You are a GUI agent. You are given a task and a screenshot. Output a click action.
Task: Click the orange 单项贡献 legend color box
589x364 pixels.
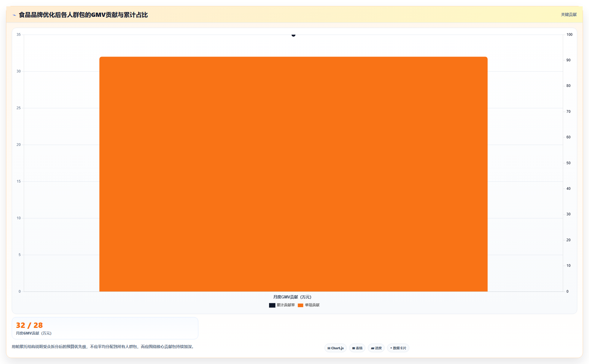coord(300,305)
